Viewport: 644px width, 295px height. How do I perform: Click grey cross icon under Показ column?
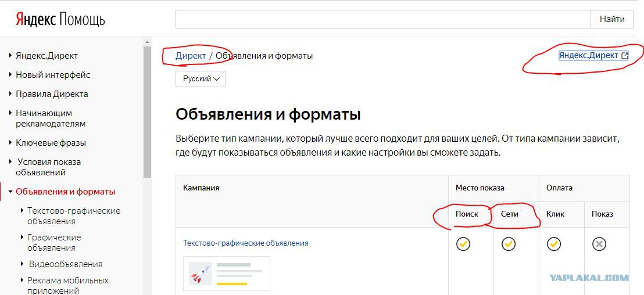tap(599, 244)
